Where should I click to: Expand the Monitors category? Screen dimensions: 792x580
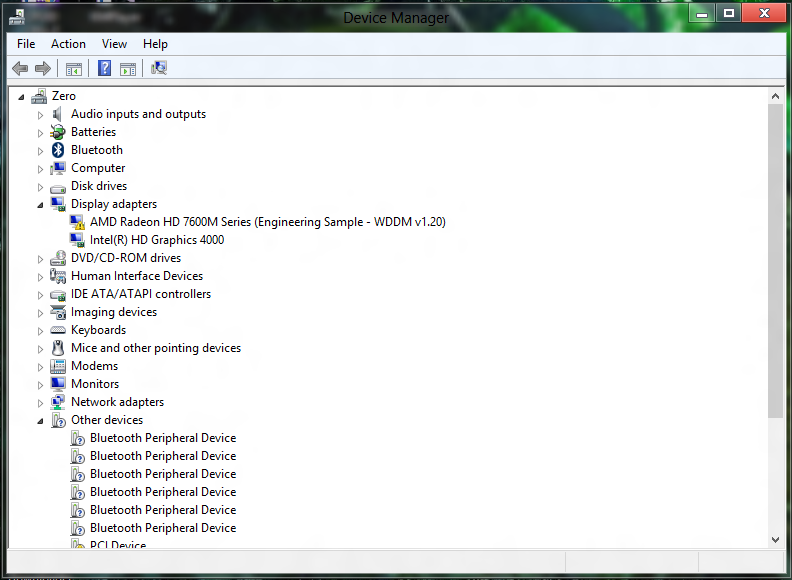40,385
